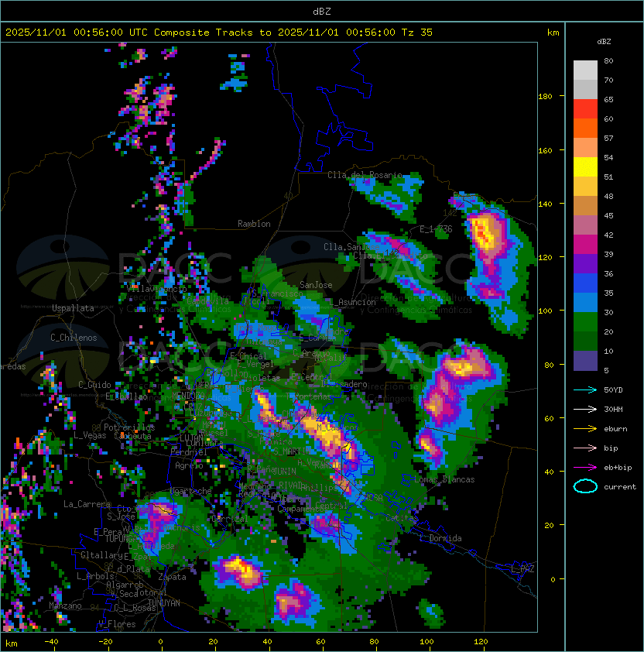
Task: Click the 'L_PAZ' map label
Action: (x=522, y=569)
